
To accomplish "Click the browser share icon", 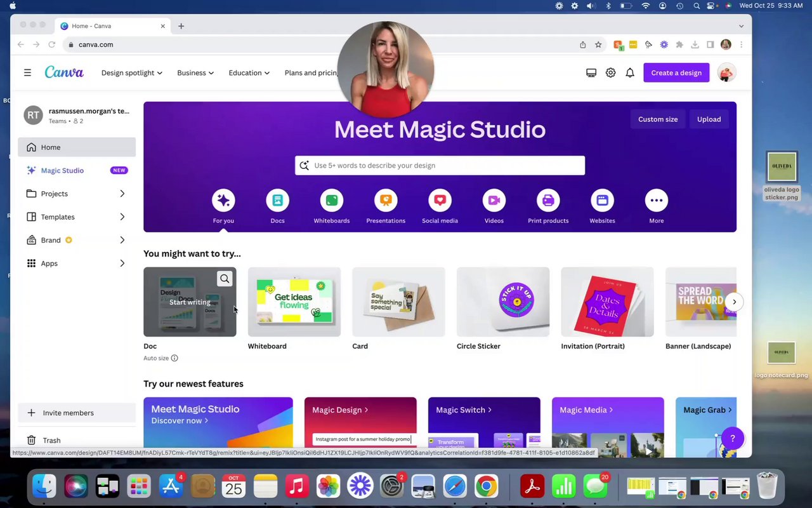I will (x=582, y=44).
